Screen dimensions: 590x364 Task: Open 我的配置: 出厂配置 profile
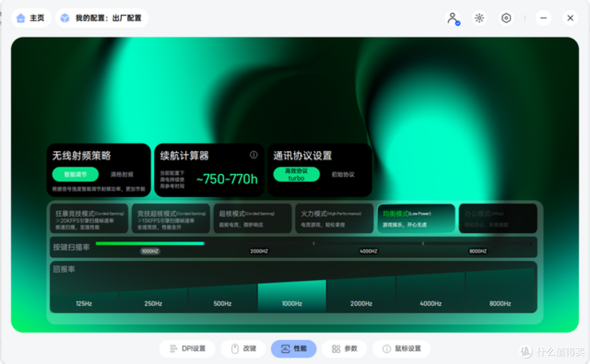102,18
